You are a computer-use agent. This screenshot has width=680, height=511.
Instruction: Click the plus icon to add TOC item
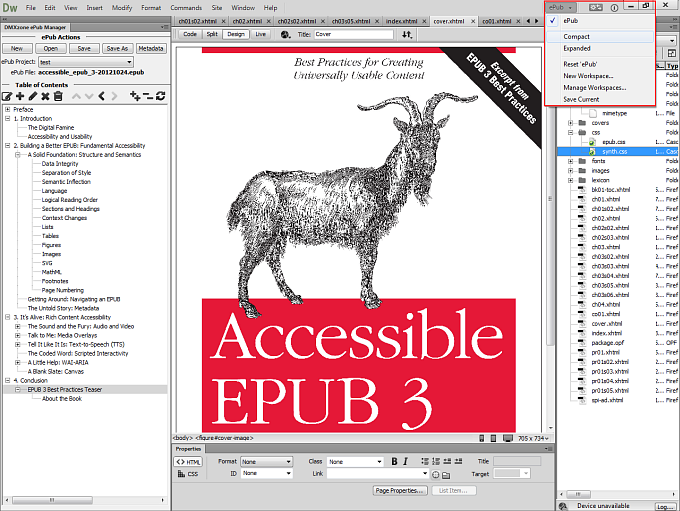click(x=20, y=96)
